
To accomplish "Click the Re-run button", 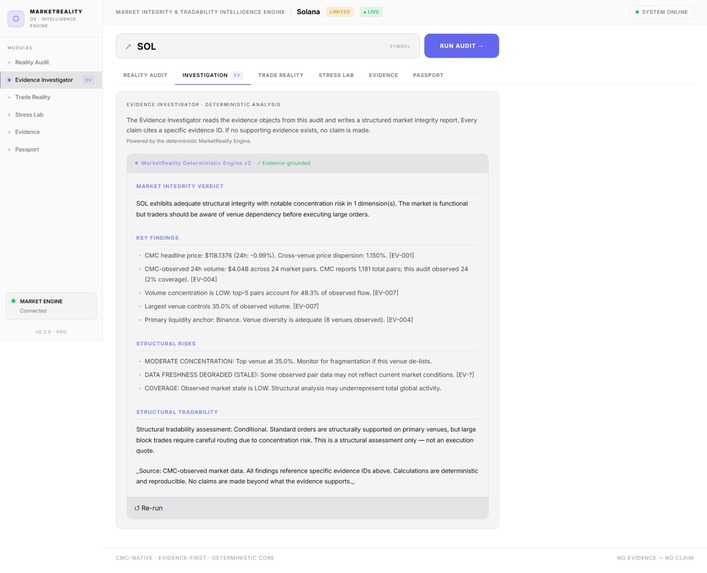I will (148, 508).
